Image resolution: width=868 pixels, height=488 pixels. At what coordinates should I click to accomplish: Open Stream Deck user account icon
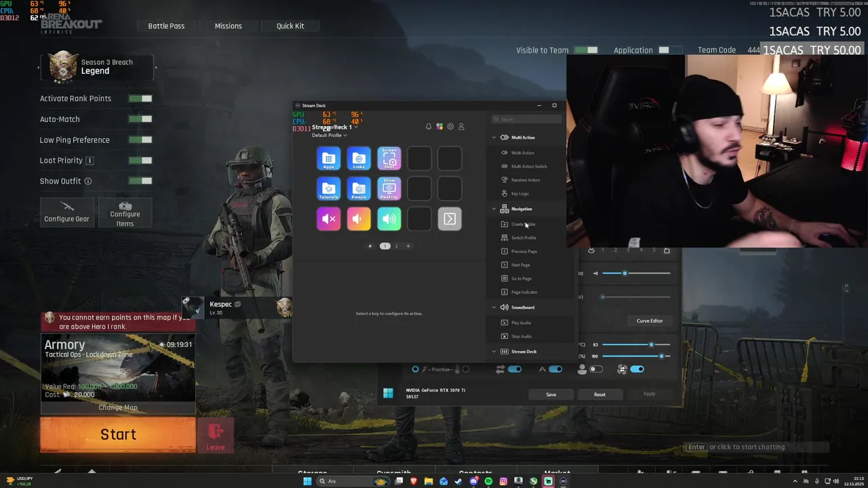[461, 127]
